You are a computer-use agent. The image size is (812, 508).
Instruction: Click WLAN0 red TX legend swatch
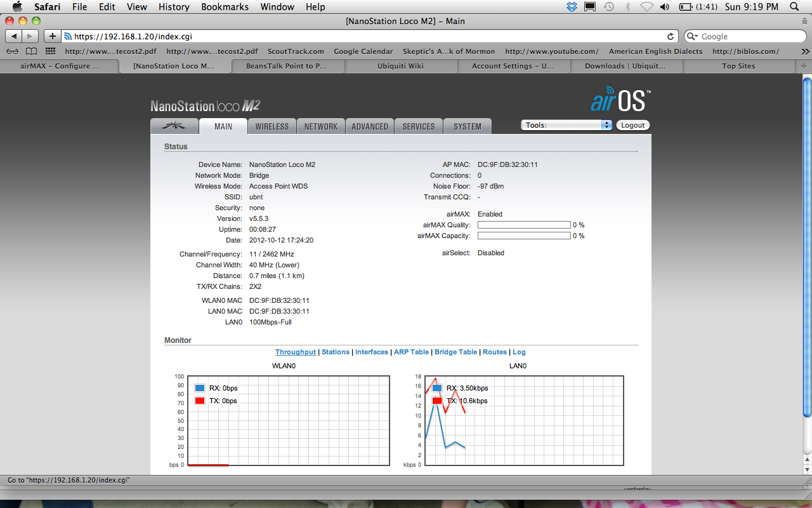pyautogui.click(x=200, y=401)
